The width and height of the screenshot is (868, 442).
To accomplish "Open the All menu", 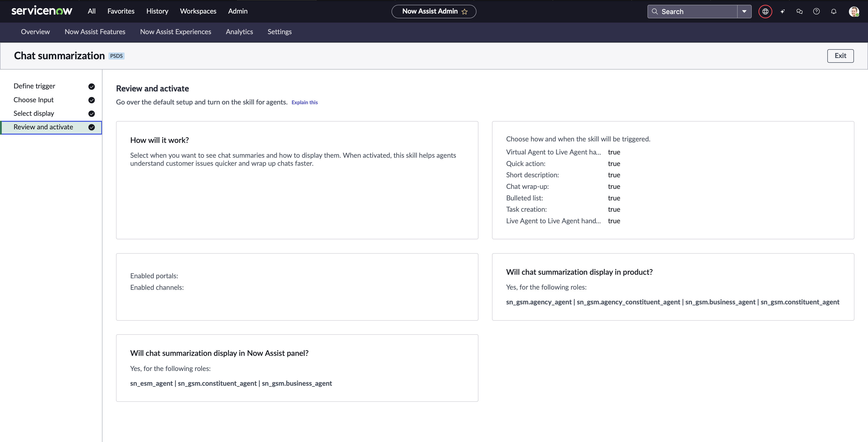I will click(92, 11).
